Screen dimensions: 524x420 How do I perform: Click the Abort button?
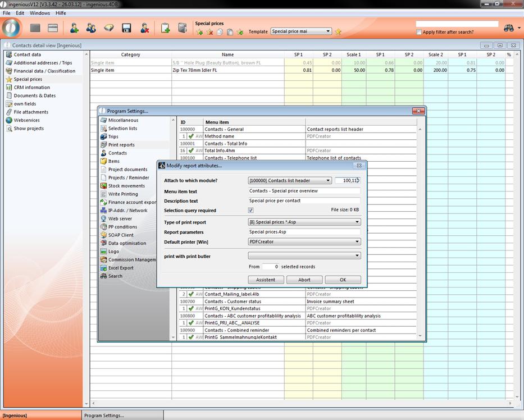point(304,280)
